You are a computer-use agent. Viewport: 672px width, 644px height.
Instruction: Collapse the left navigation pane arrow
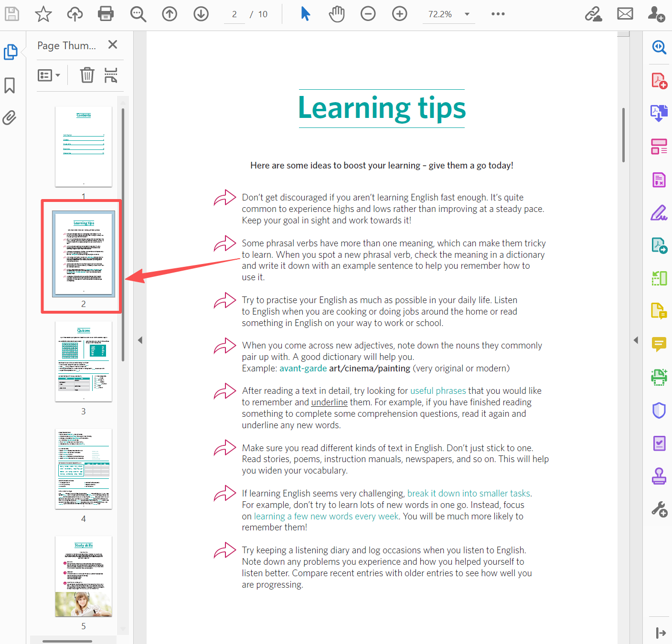tap(140, 340)
